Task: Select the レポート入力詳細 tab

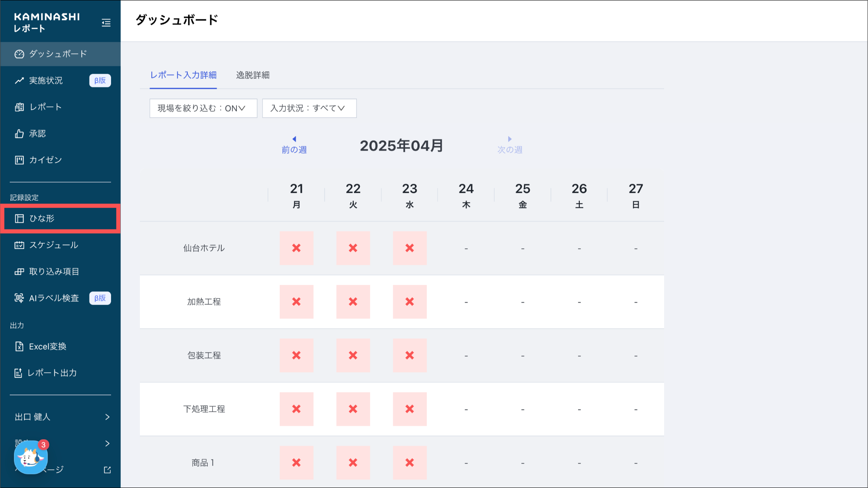Action: click(183, 75)
